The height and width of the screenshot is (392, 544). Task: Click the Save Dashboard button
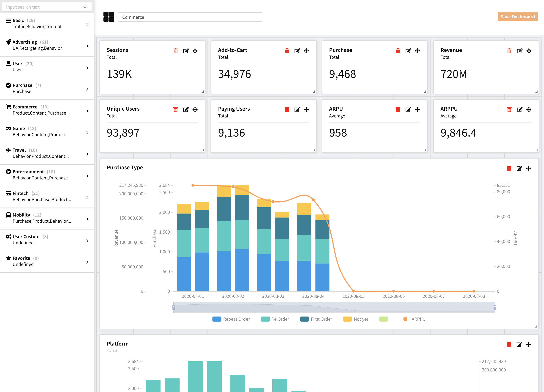pos(517,17)
